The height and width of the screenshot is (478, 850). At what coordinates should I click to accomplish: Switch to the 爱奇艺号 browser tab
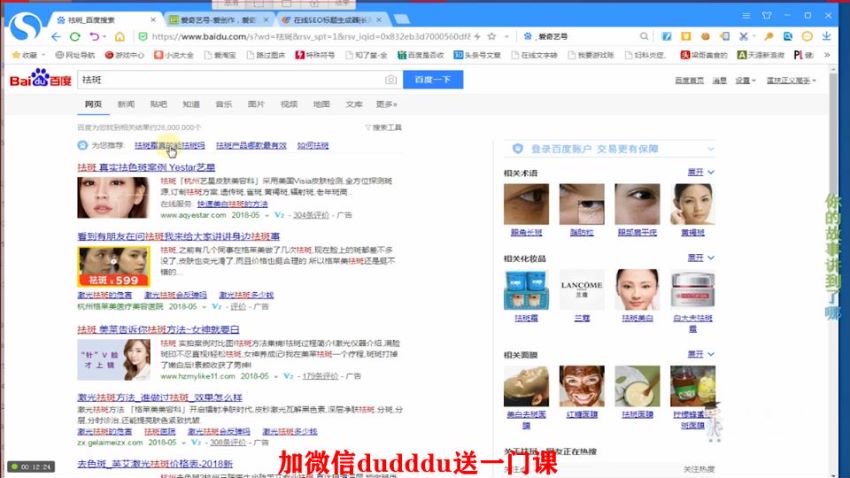(219, 20)
